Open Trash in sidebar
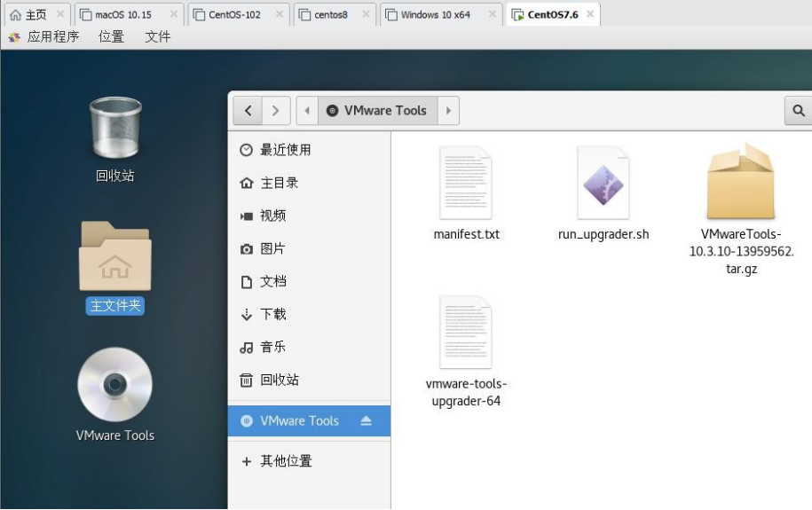 coord(309,380)
